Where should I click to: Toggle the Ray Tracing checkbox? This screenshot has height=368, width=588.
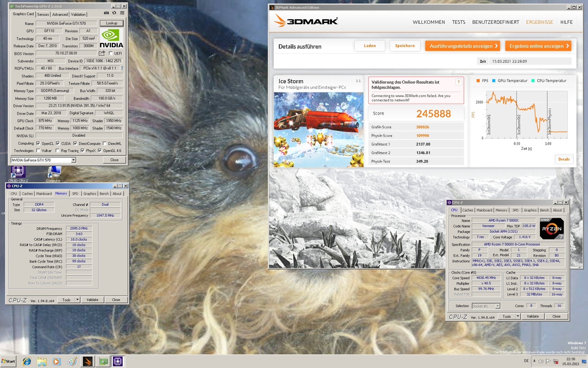58,151
